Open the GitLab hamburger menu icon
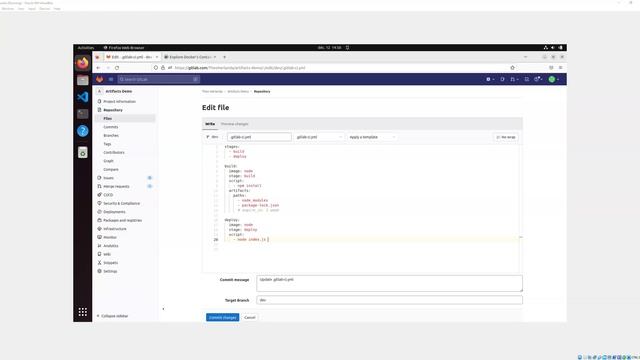Viewport: 640px width, 360px height. pyautogui.click(x=111, y=79)
